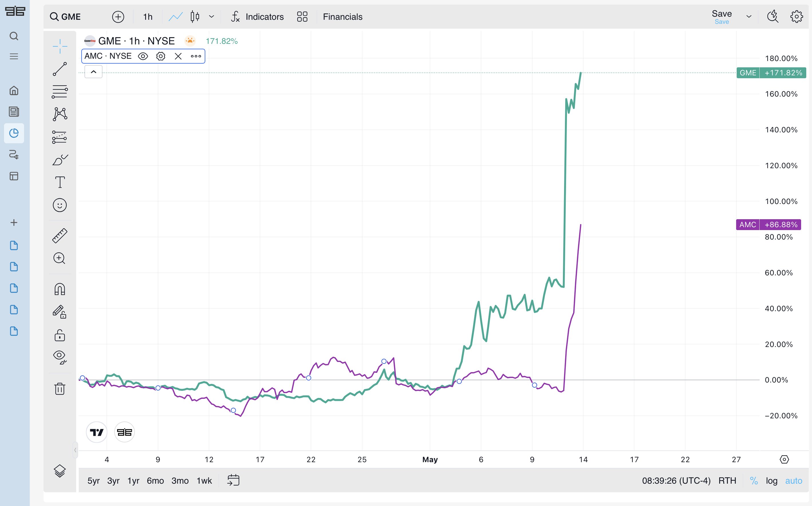
Task: Click the trash remove drawings icon
Action: 60,389
